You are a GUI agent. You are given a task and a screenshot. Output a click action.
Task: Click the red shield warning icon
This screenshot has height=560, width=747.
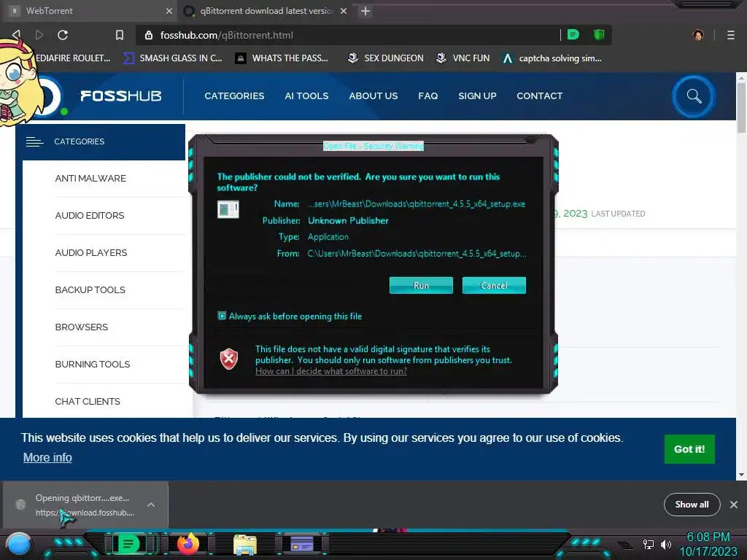(228, 359)
